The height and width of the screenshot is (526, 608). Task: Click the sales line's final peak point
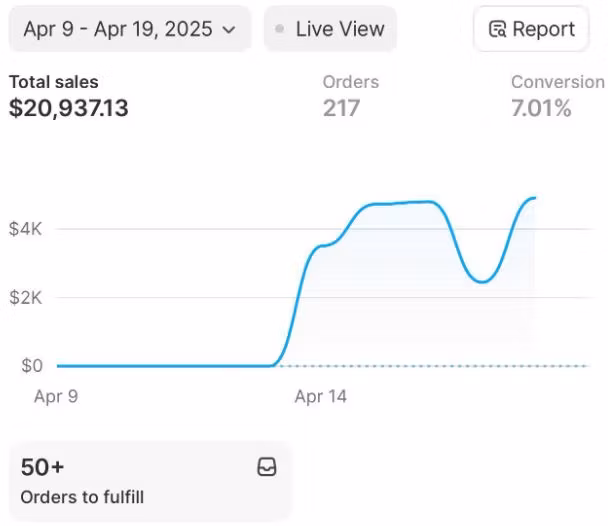click(534, 198)
